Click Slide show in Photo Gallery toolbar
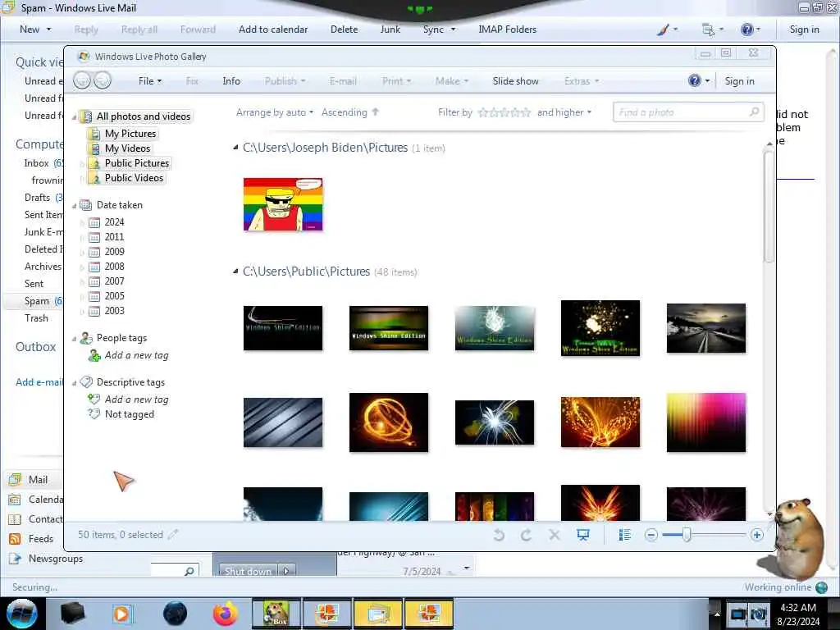840x630 pixels. pyautogui.click(x=515, y=81)
